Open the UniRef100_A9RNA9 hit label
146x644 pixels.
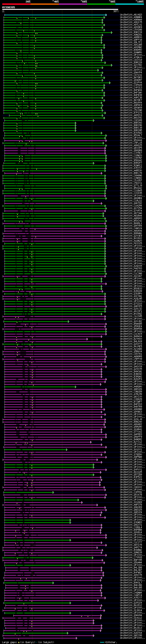point(131,20)
